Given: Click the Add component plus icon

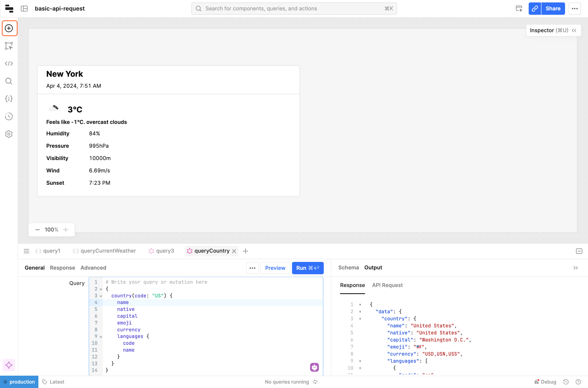Looking at the screenshot, I should tap(9, 28).
